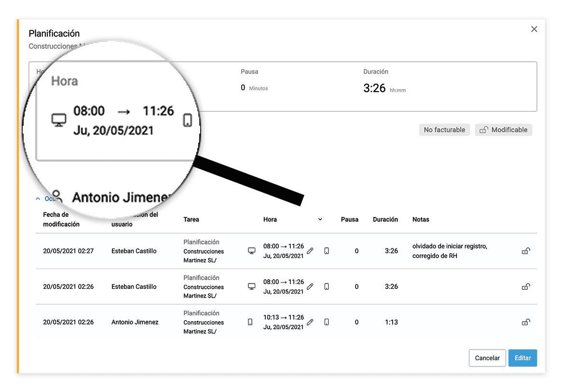Click pencil edit icon in first history row
Screen dimensions: 562x392
click(x=310, y=251)
